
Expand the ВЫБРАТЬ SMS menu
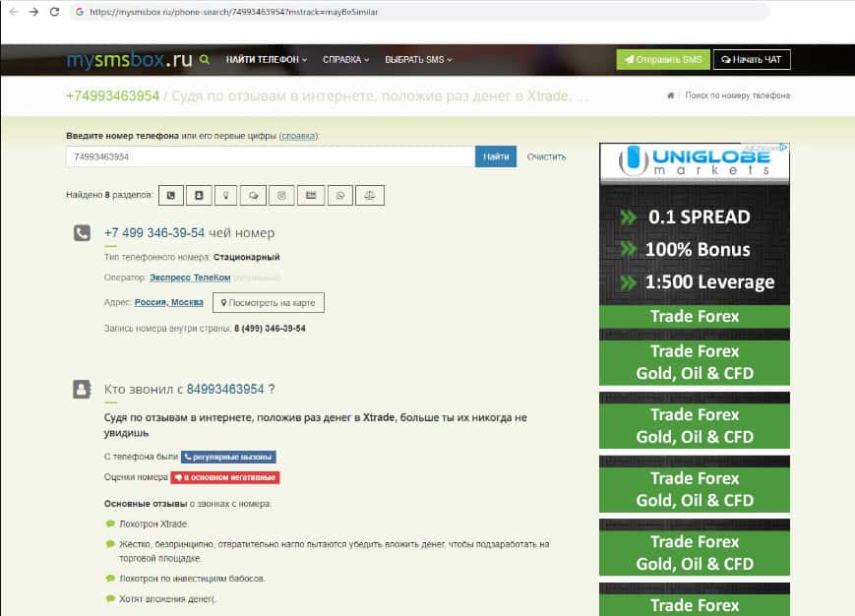pyautogui.click(x=418, y=59)
